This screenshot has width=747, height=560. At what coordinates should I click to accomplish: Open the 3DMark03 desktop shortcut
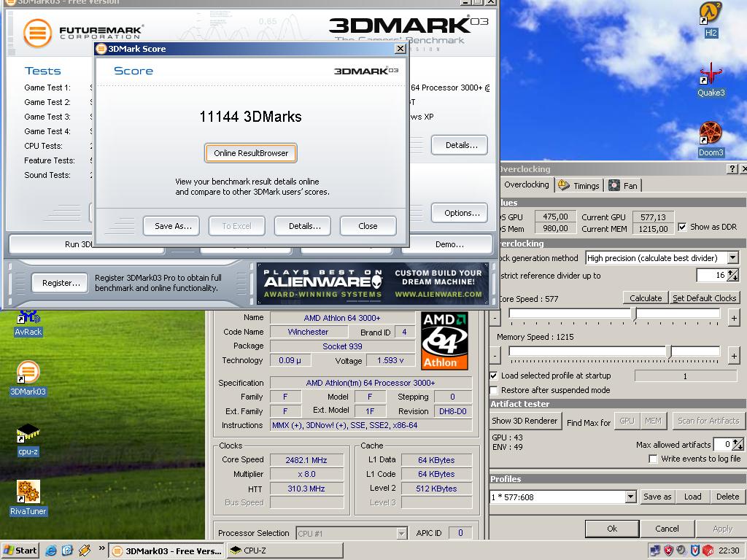pyautogui.click(x=28, y=378)
